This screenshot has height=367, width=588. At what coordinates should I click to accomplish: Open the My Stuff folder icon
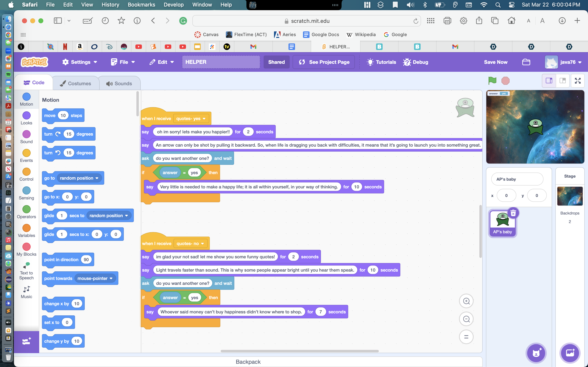click(526, 62)
